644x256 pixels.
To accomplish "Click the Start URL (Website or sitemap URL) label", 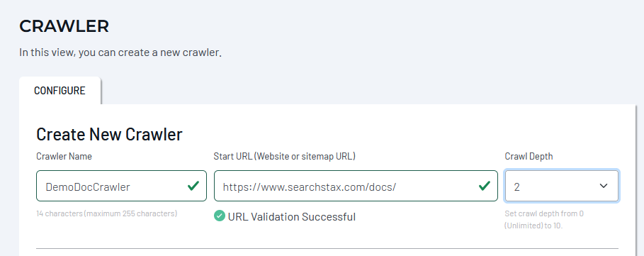I will pos(285,156).
